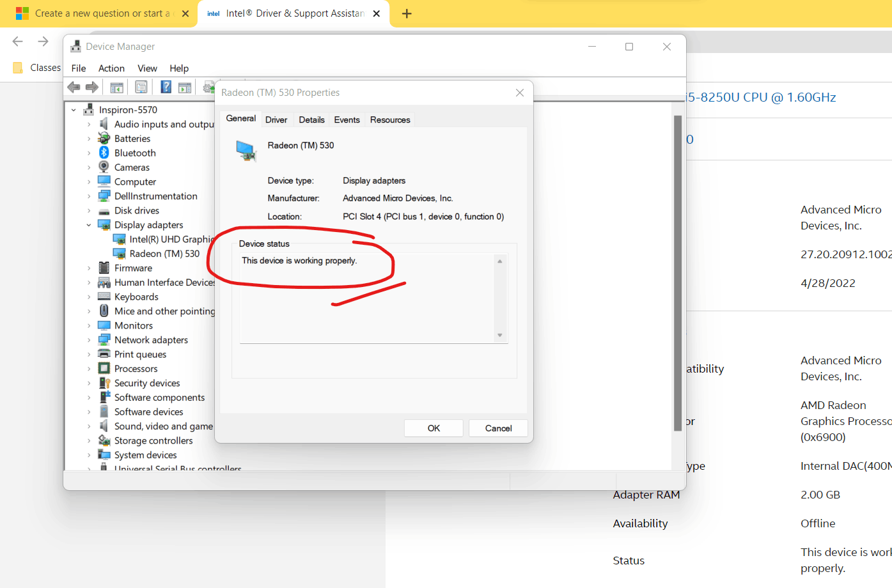The width and height of the screenshot is (892, 588).
Task: Click the Radeon display adapter icon in Properties dialog
Action: point(246,151)
